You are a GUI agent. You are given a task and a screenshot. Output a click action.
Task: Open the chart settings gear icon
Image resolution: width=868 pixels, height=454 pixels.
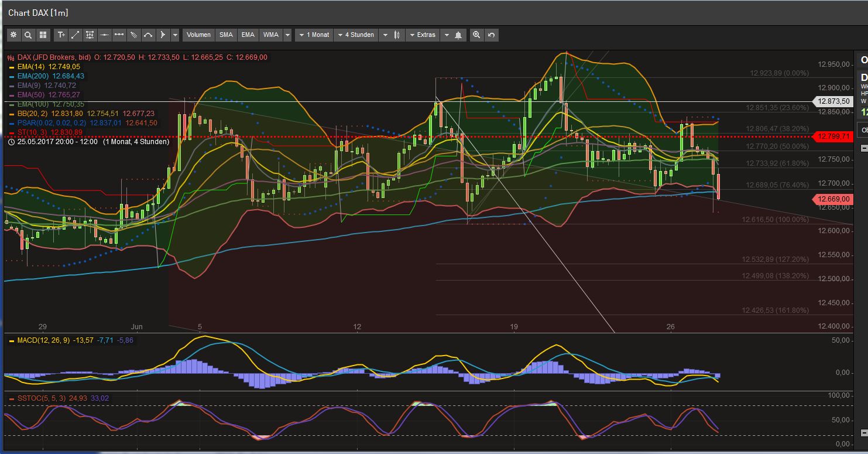(x=13, y=35)
